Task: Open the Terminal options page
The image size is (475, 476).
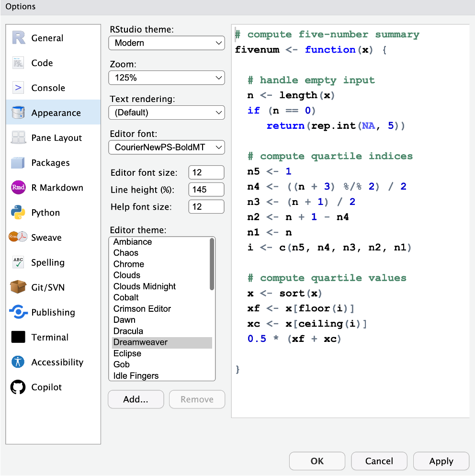Action: [x=53, y=337]
